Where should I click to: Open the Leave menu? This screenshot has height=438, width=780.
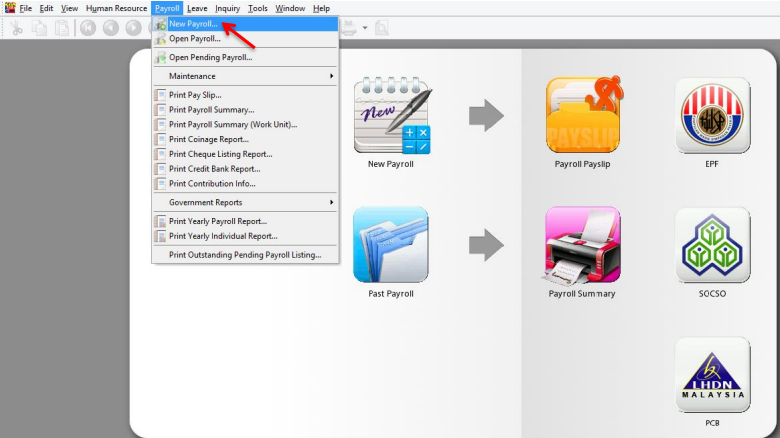198,8
